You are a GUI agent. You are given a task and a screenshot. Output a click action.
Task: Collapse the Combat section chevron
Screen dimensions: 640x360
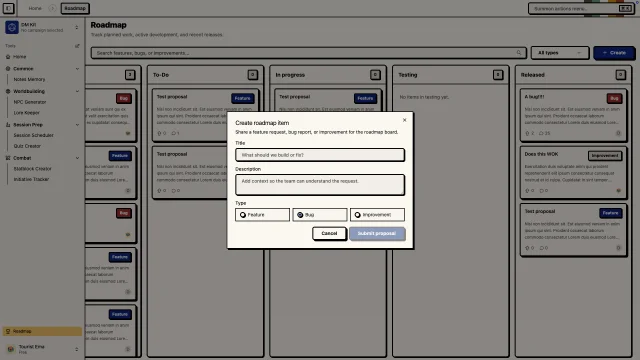click(77, 158)
